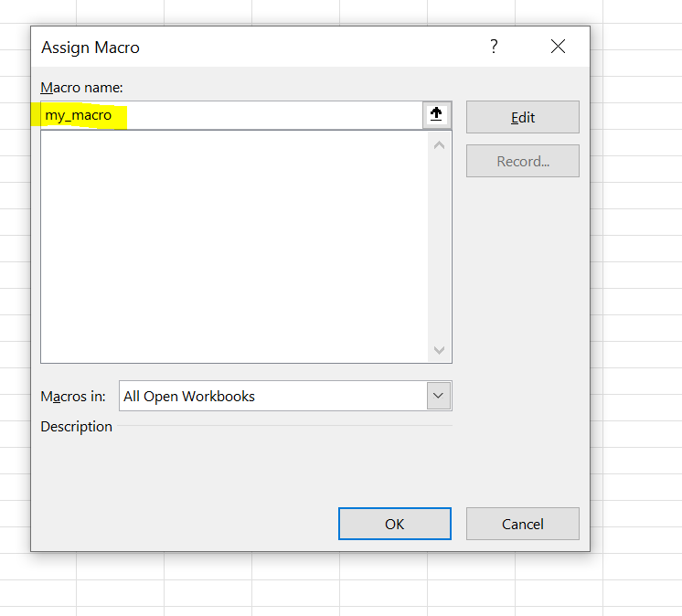
Task: Click the highlighted my_macro text
Action: (x=79, y=115)
